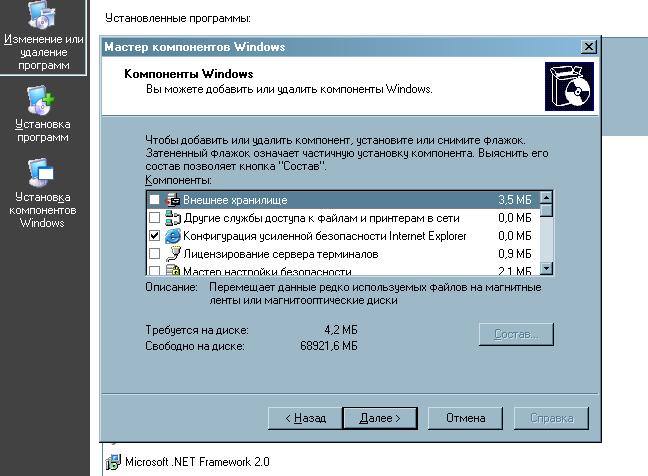Click the 68921,6 МБ free disk value
648x476 pixels.
pos(329,346)
